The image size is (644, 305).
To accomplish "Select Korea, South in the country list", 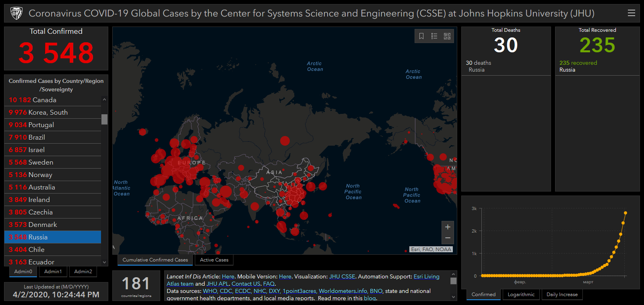I will [53, 112].
